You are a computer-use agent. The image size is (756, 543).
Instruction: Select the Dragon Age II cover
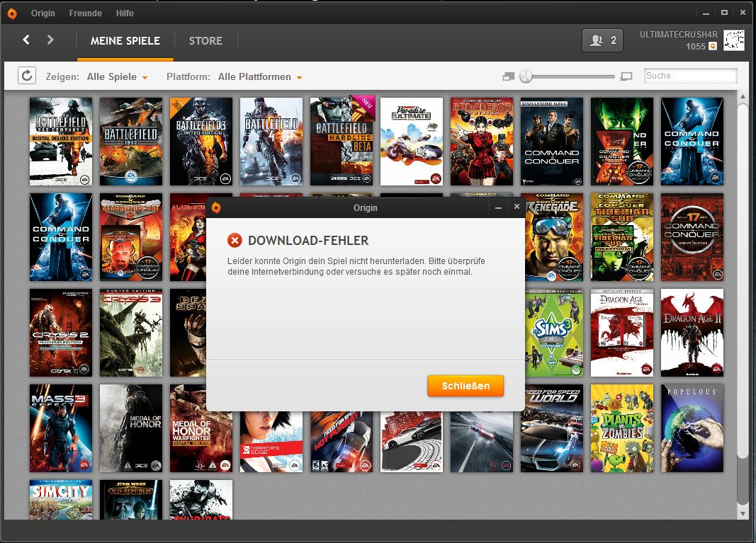pyautogui.click(x=692, y=333)
